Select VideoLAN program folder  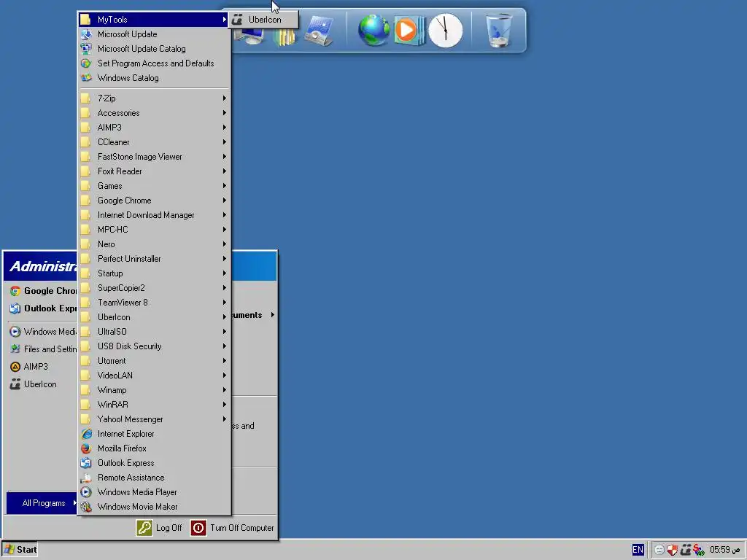155,376
